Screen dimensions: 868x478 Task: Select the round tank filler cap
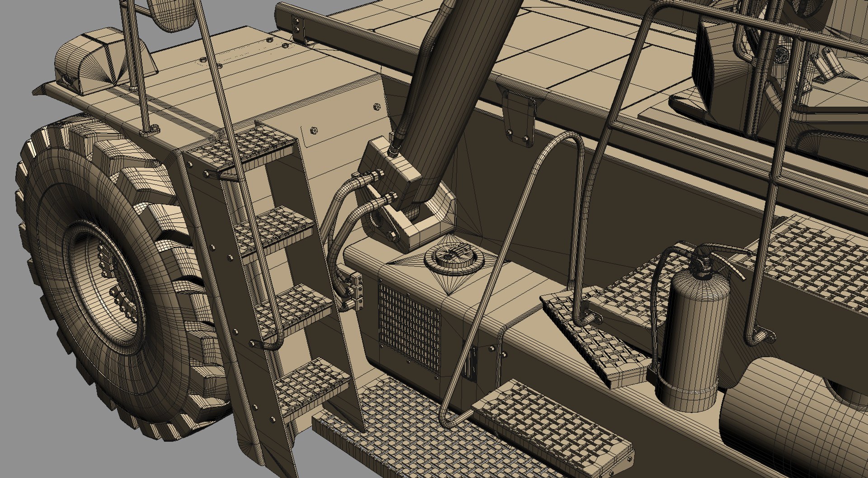click(x=453, y=259)
